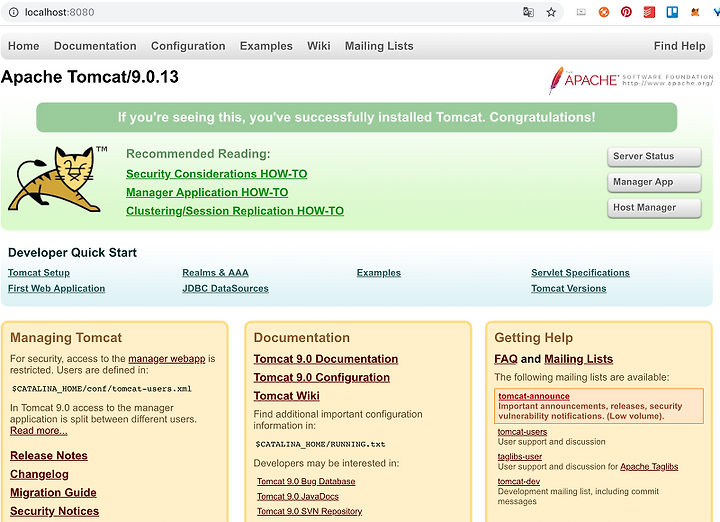
Task: Go to the Home nav item
Action: click(23, 46)
